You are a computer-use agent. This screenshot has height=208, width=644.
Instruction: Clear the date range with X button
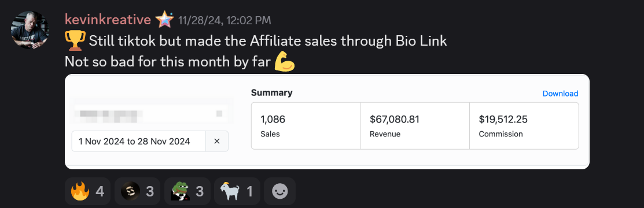click(217, 141)
